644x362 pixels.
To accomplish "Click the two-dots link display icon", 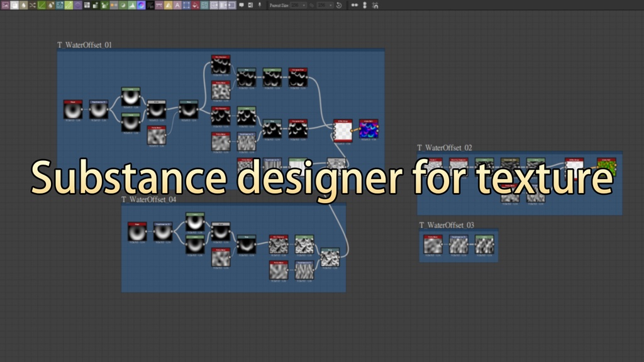I will coord(355,5).
